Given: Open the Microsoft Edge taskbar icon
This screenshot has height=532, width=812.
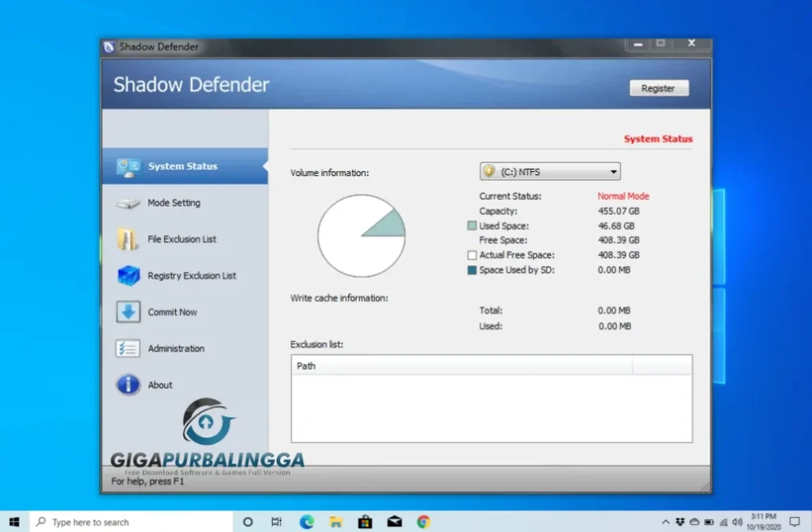Looking at the screenshot, I should (x=306, y=522).
